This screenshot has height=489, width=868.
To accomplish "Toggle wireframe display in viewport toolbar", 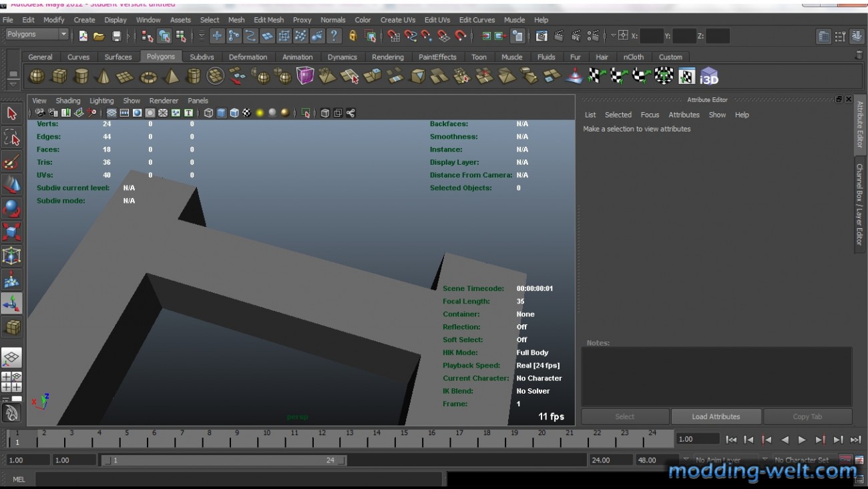I will coord(208,113).
